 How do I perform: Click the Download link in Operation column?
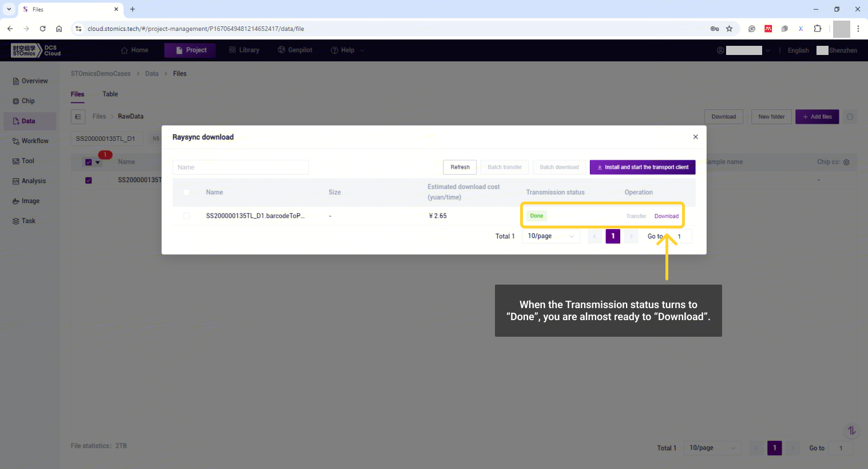pos(666,216)
